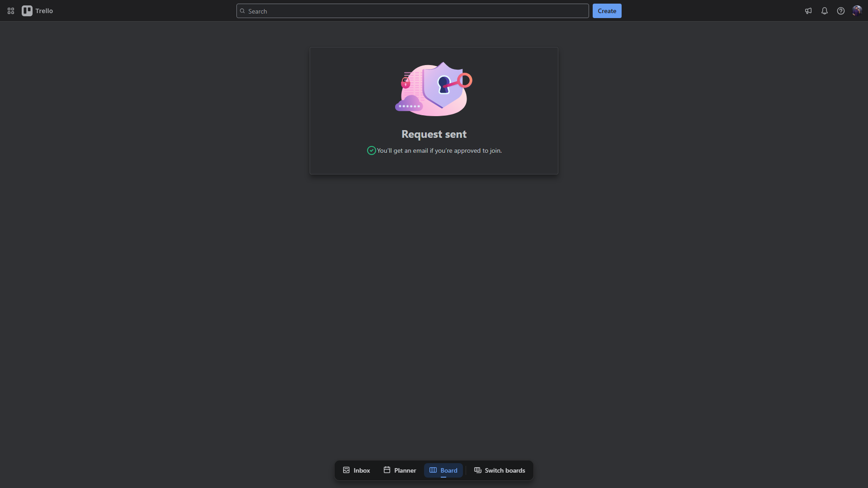868x488 pixels.
Task: Click the Request sent heading
Action: [x=434, y=134]
